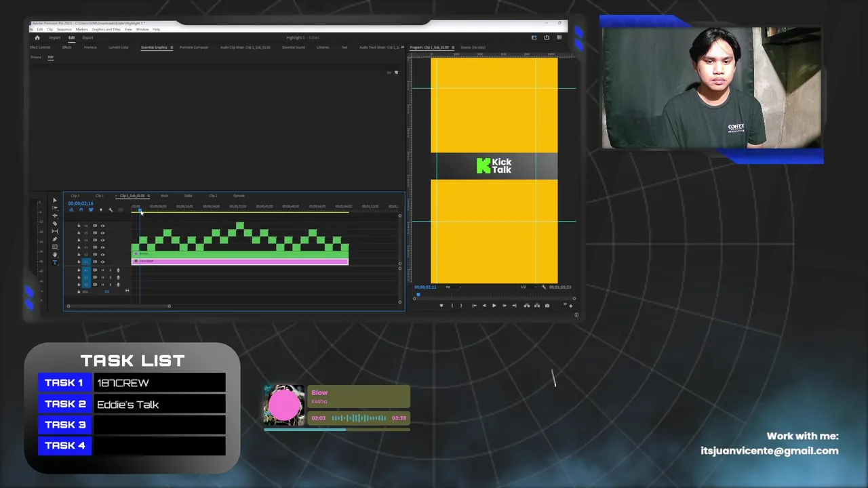Screen dimensions: 868x488
Task: Step forward one frame in program monitor
Action: pyautogui.click(x=505, y=306)
